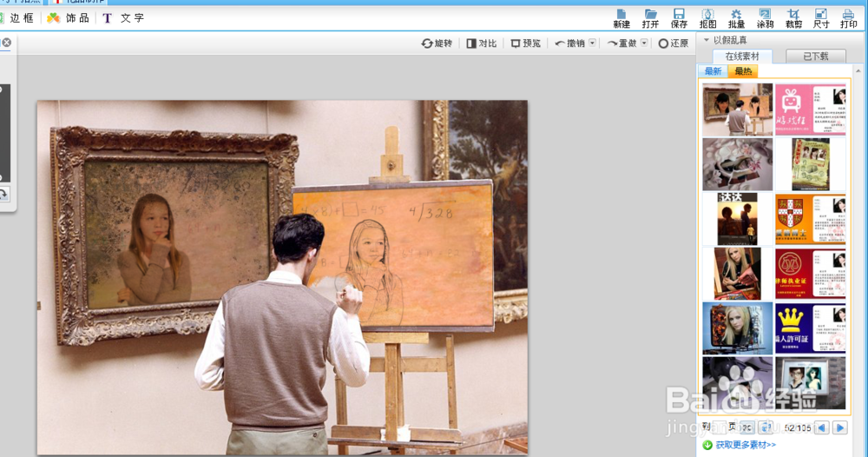Click the 新建 (New) toolbar icon
Image resolution: width=868 pixels, height=457 pixels.
[621, 18]
